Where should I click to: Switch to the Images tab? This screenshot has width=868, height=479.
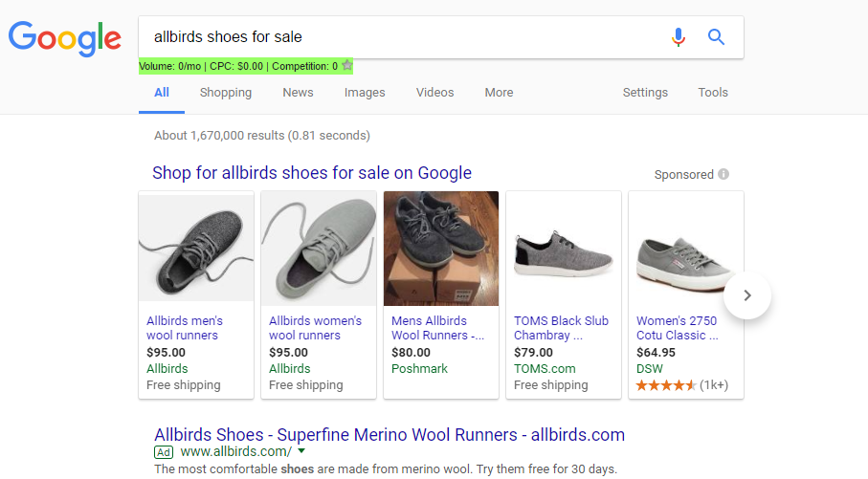click(x=365, y=93)
